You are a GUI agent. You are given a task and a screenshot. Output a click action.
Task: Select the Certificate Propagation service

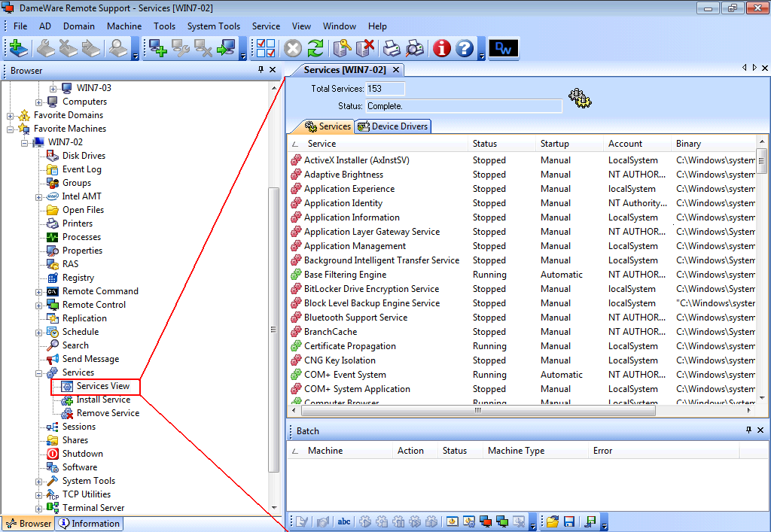pyautogui.click(x=349, y=346)
